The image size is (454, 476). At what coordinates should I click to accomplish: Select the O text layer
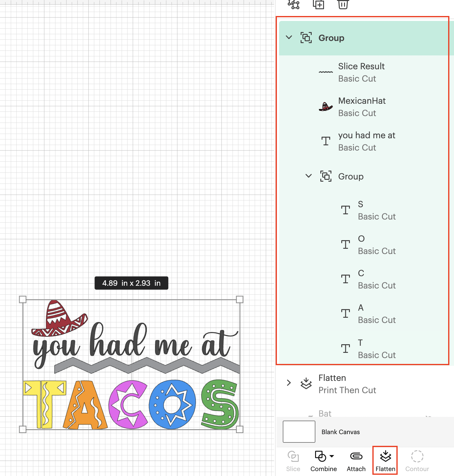point(376,245)
